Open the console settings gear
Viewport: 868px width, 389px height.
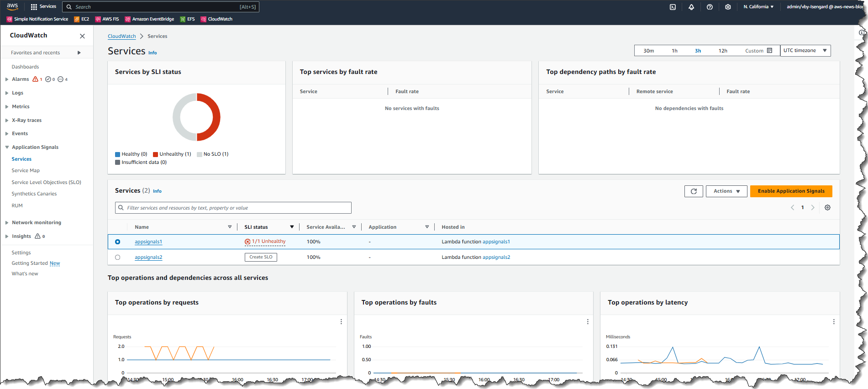728,7
